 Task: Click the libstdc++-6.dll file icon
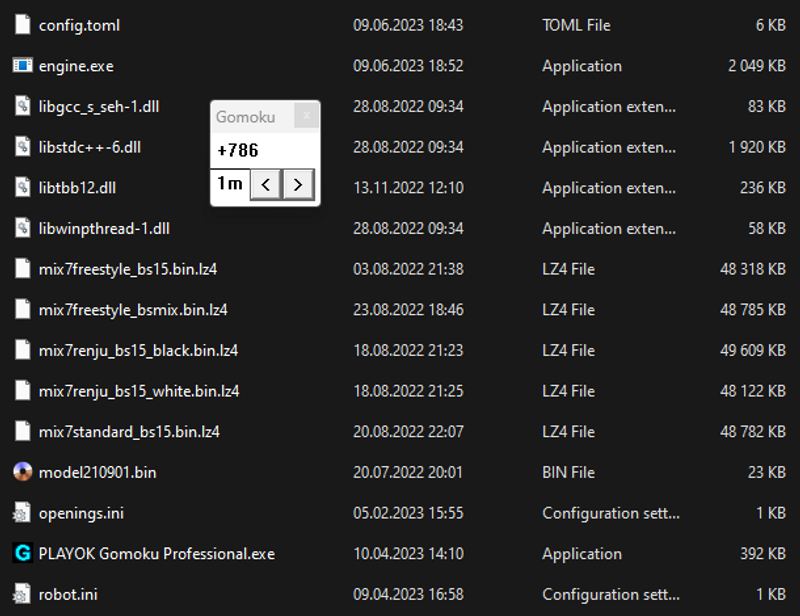click(x=22, y=147)
